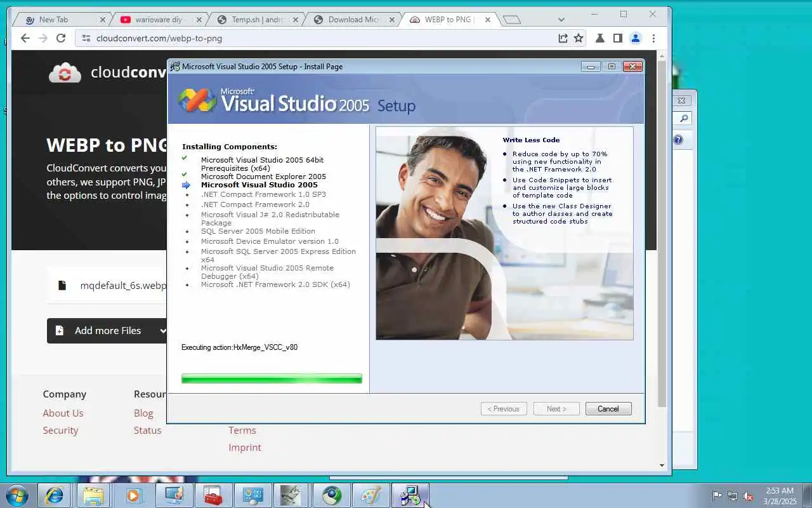
Task: Open the Add more Files dropdown arrow
Action: coord(162,331)
